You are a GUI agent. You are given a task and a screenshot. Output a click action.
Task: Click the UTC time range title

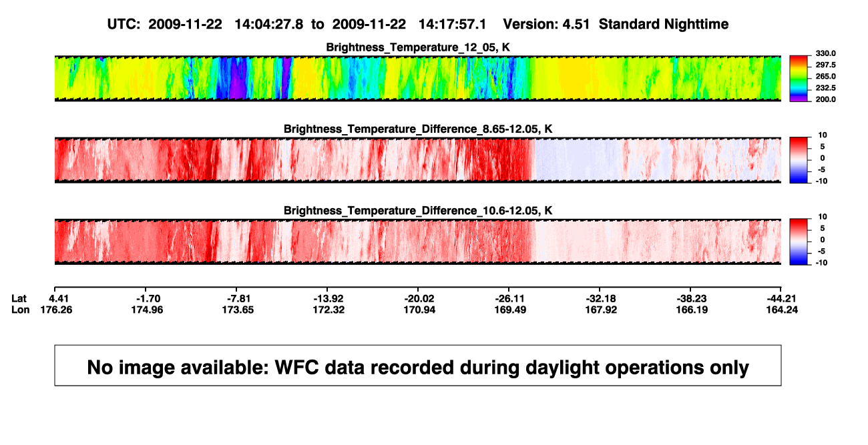pyautogui.click(x=418, y=24)
